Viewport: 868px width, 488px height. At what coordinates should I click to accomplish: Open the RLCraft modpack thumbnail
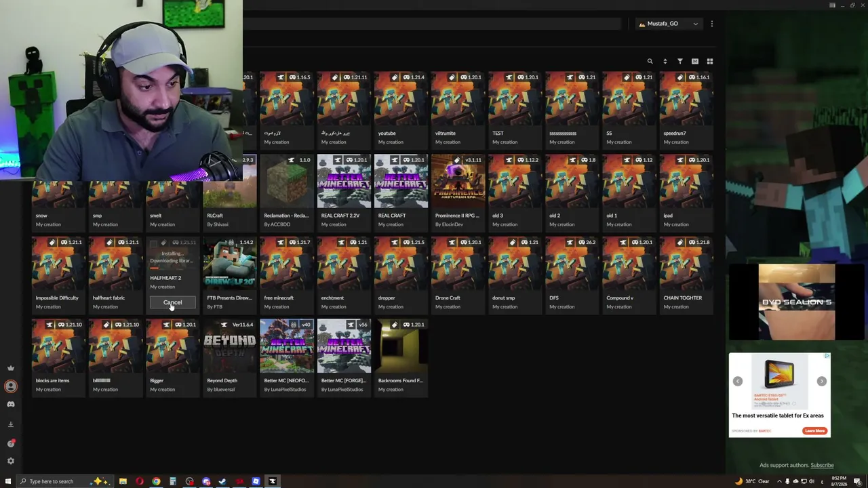tap(230, 182)
